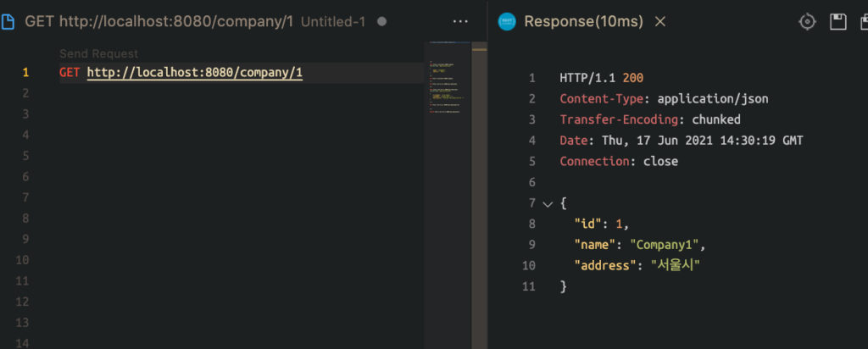Click the GET method keyword in line 1

(70, 73)
